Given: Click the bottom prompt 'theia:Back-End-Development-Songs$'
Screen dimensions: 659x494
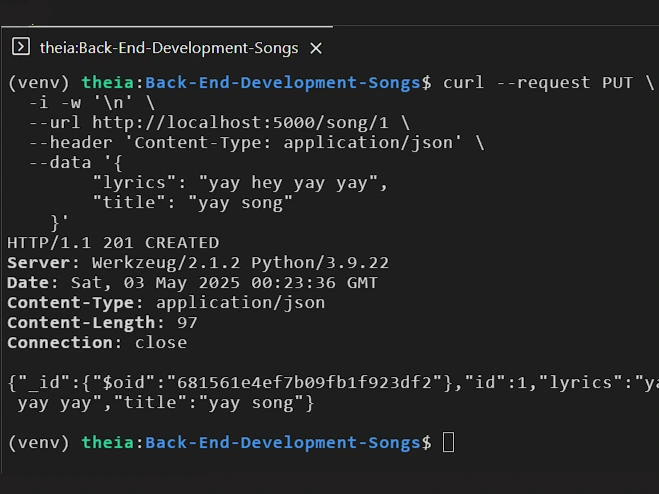Looking at the screenshot, I should point(256,443).
